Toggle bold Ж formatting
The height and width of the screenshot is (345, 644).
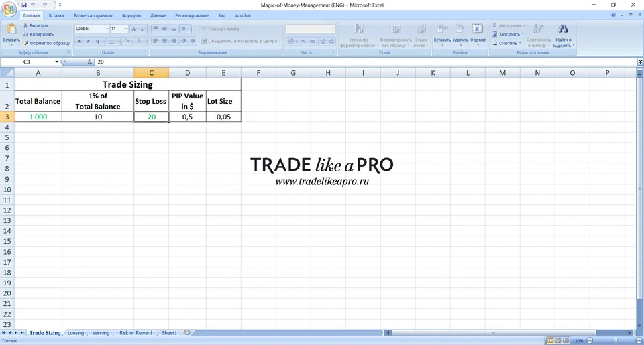79,41
